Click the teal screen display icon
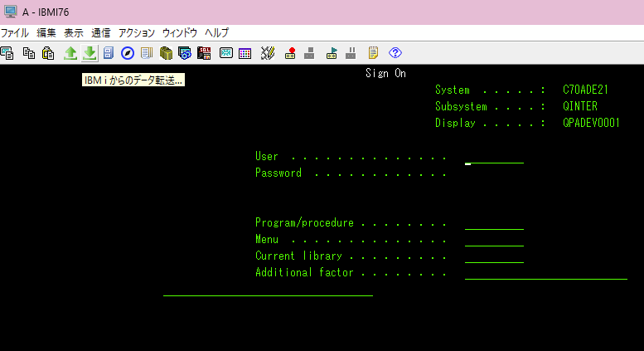Image resolution: width=644 pixels, height=351 pixels. pyautogui.click(x=226, y=53)
